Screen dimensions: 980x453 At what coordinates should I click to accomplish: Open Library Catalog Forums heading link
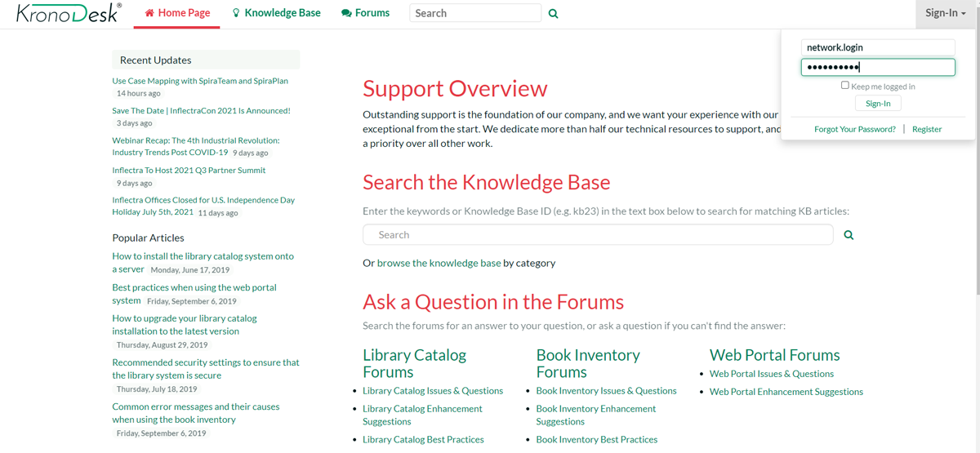tap(414, 363)
